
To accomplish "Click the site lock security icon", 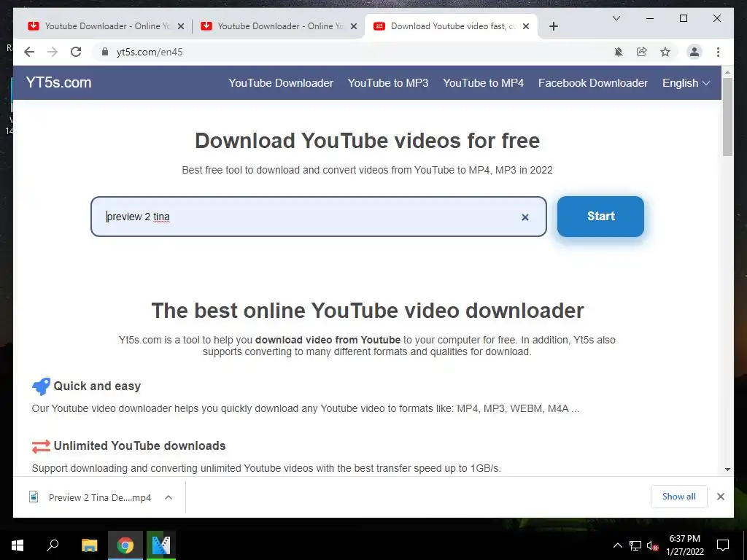I will pyautogui.click(x=105, y=52).
